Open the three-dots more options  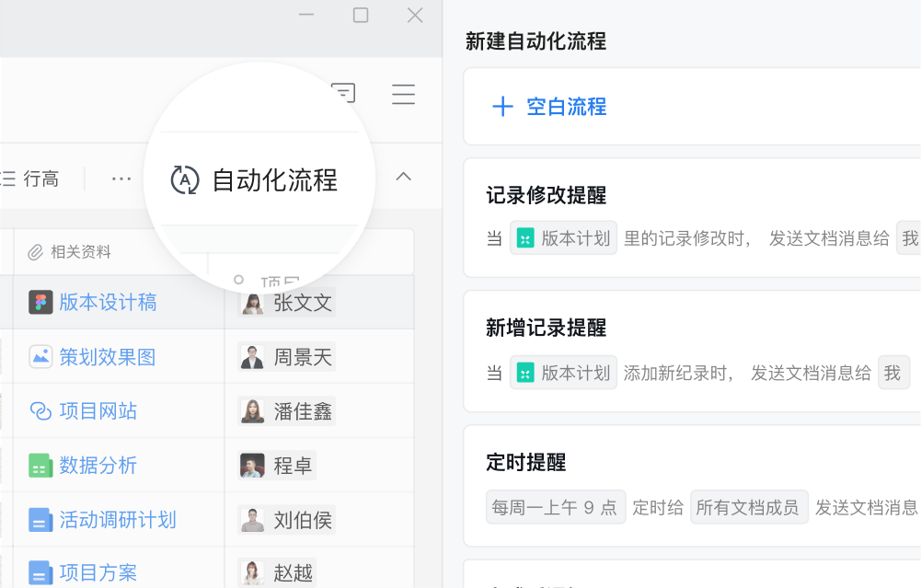tap(121, 179)
